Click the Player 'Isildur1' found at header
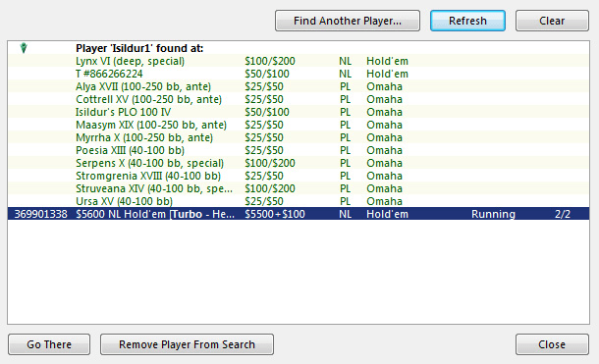The width and height of the screenshot is (599, 364). 139,48
